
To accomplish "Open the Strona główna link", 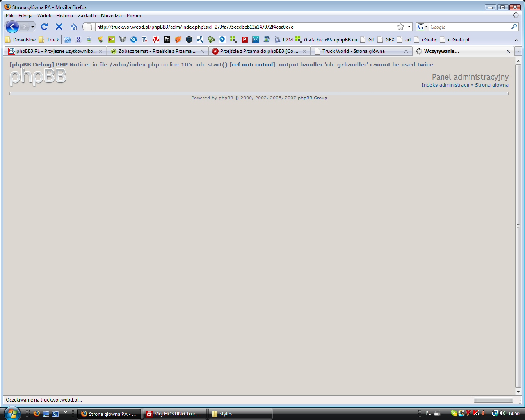I will pos(491,85).
